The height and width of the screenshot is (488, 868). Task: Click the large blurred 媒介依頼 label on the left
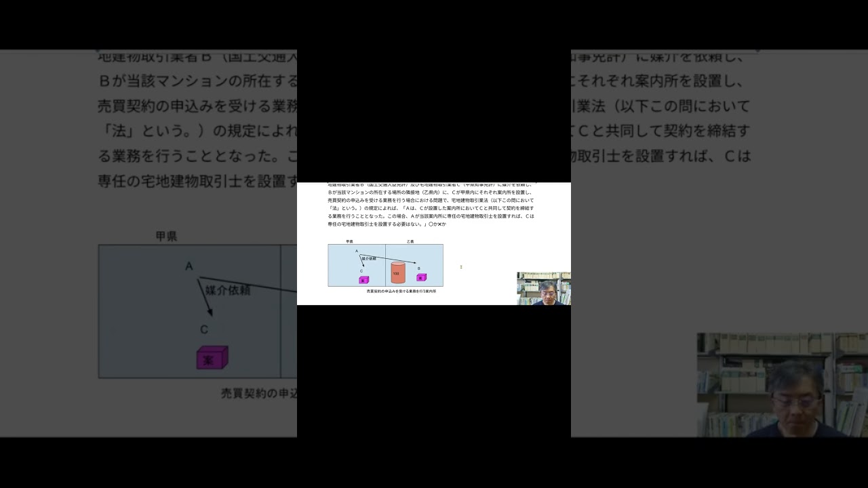229,289
